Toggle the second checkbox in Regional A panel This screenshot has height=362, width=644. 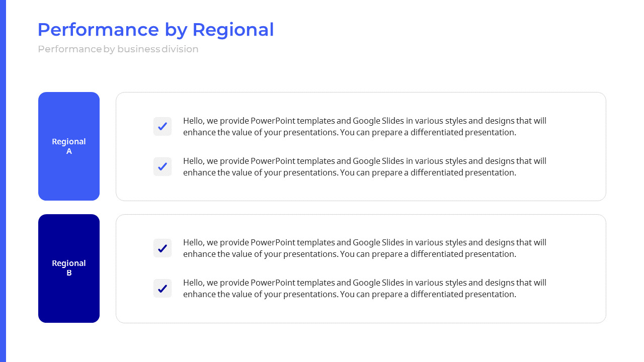pyautogui.click(x=163, y=167)
